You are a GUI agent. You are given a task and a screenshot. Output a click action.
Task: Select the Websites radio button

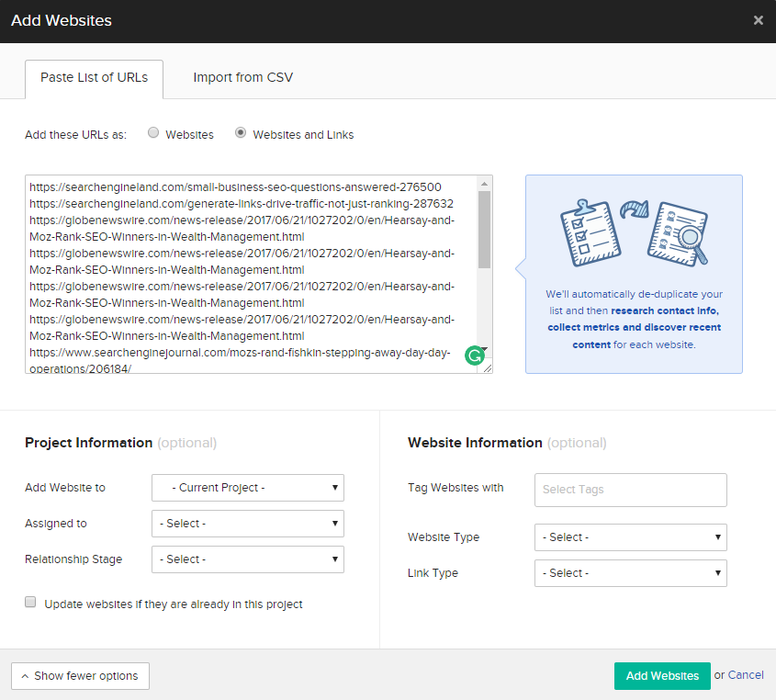(x=153, y=133)
